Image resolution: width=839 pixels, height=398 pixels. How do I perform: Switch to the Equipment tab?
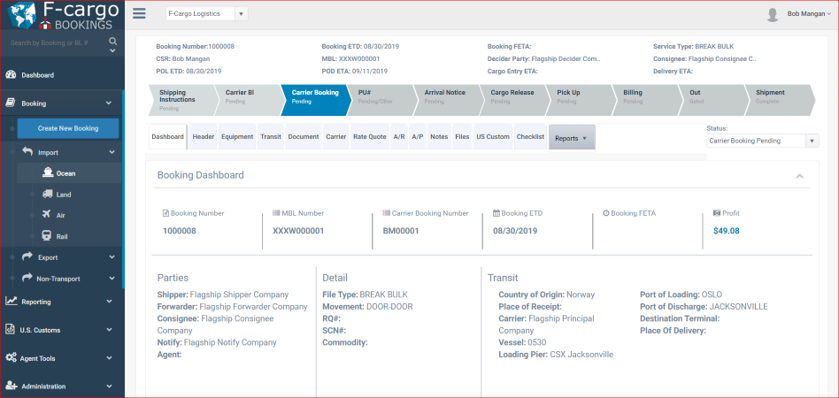(x=238, y=137)
